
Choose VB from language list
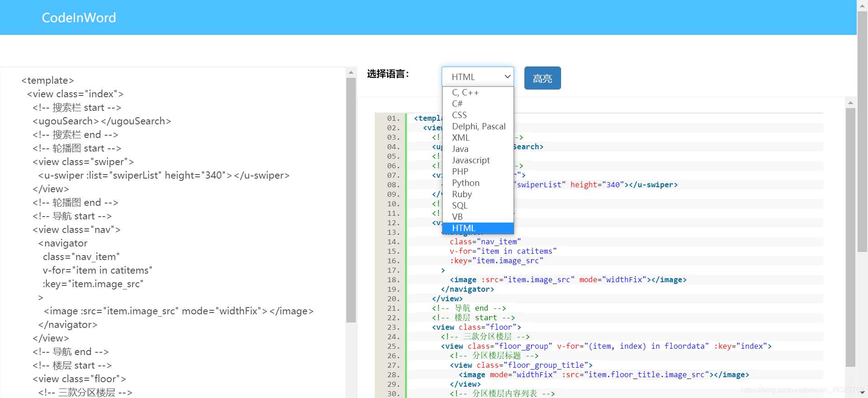(478, 217)
